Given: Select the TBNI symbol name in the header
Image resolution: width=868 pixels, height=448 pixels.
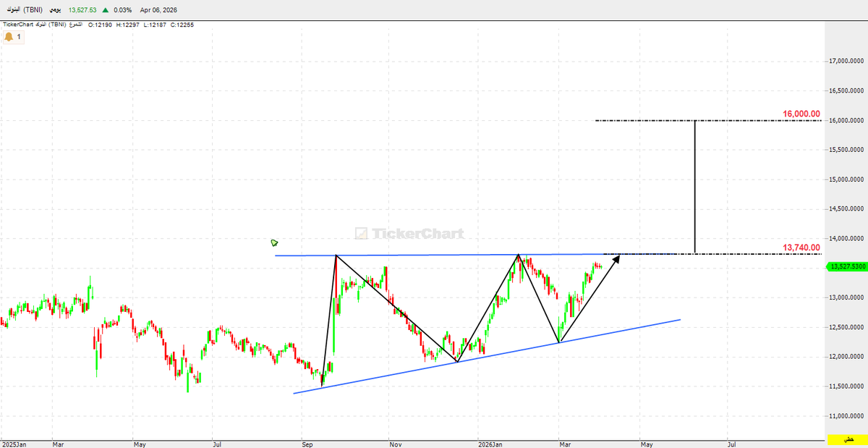Looking at the screenshot, I should pyautogui.click(x=25, y=10).
